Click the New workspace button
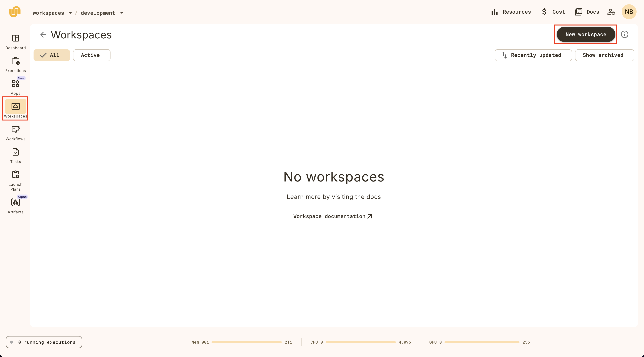644x357 pixels. coord(586,34)
